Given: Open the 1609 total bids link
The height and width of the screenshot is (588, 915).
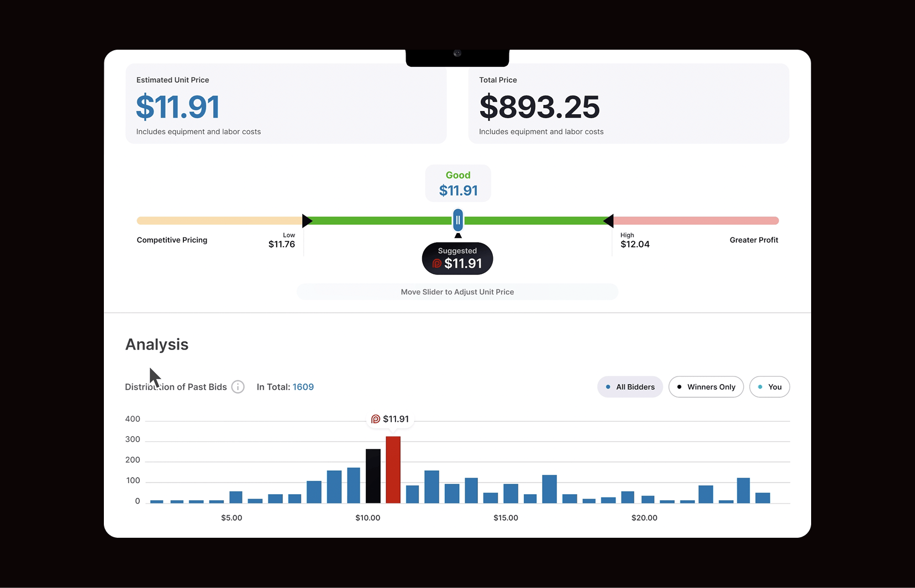Looking at the screenshot, I should (303, 387).
